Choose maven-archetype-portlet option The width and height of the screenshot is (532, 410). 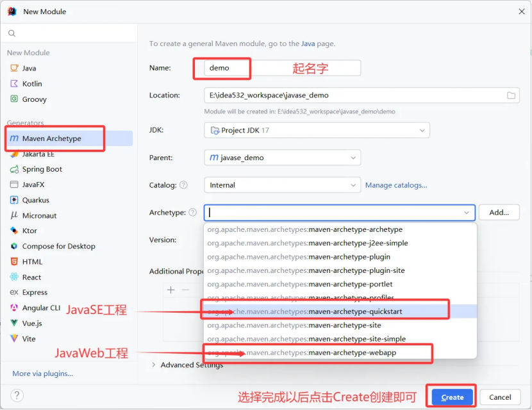(340, 284)
